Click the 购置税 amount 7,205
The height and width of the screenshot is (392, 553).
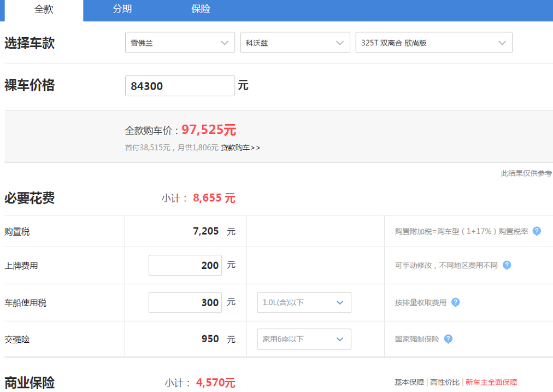point(205,231)
